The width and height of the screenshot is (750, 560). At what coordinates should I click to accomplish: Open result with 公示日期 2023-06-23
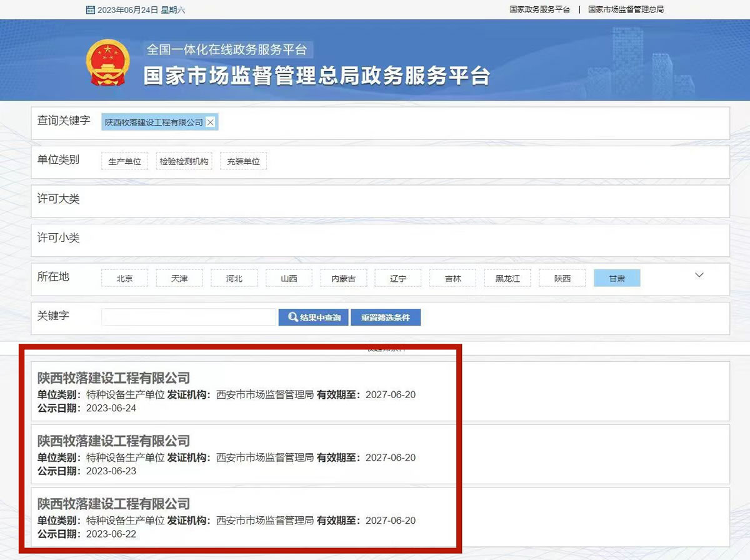(x=114, y=441)
